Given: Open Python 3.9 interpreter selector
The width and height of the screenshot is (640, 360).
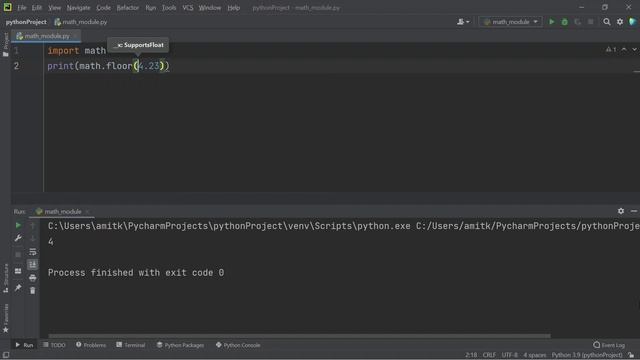Looking at the screenshot, I should pyautogui.click(x=587, y=355).
